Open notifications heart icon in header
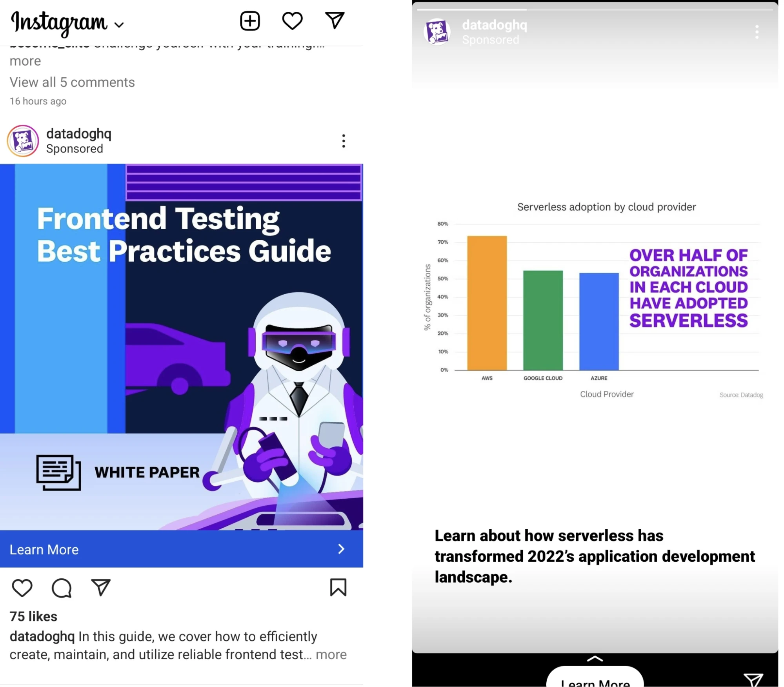Viewport: 784px width, 687px height. click(292, 21)
